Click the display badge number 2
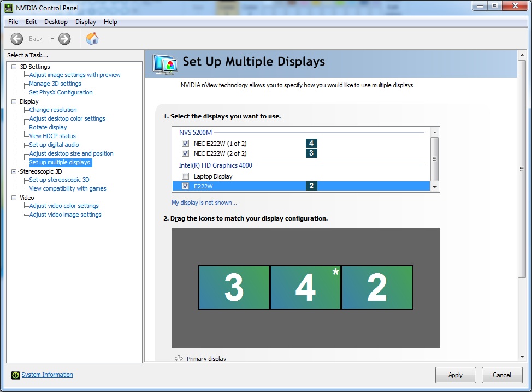532x392 pixels. (x=311, y=186)
